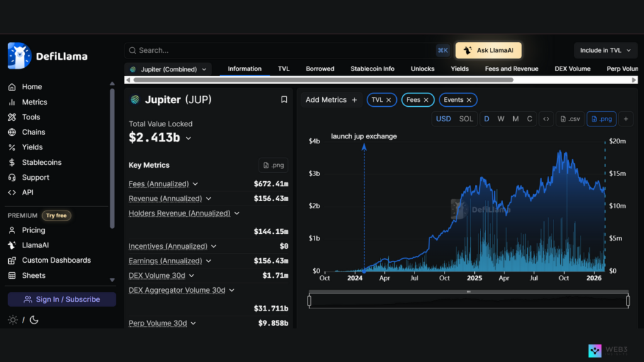
Task: Click the plus icon at chart toolbar end
Action: 626,119
